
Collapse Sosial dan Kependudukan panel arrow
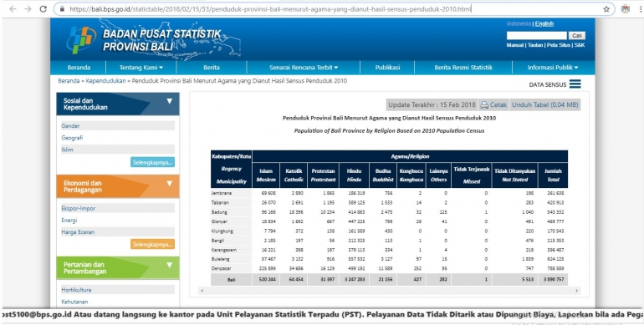pyautogui.click(x=170, y=101)
